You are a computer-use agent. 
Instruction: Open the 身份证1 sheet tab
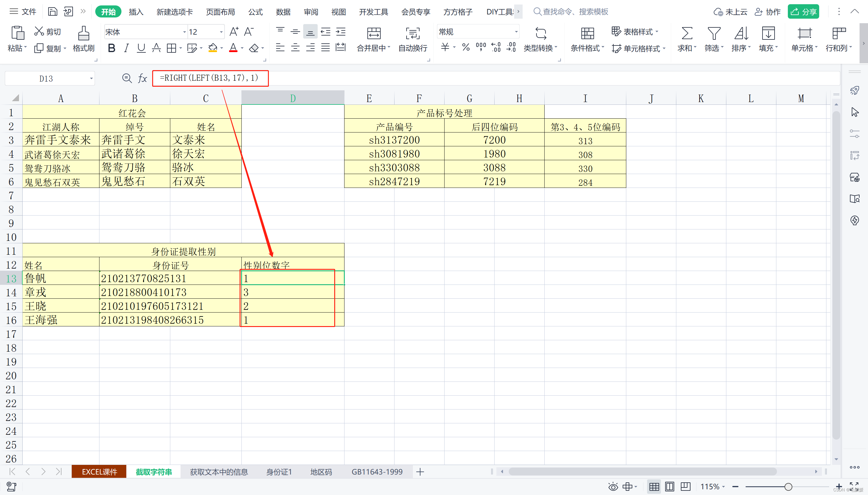point(279,472)
